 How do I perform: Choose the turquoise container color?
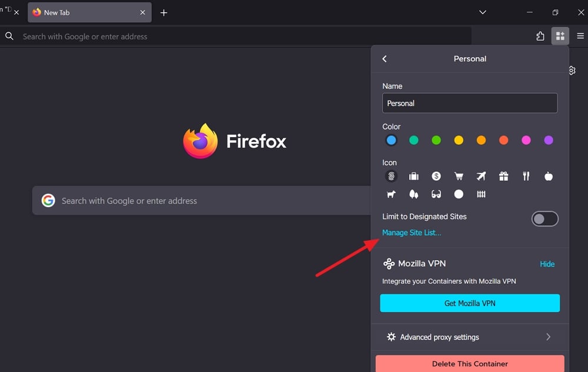click(x=413, y=140)
